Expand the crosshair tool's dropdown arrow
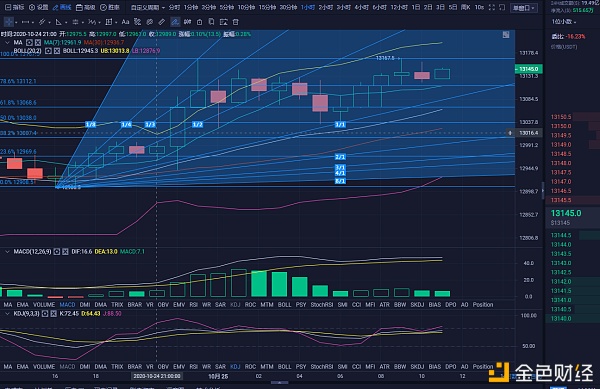 pyautogui.click(x=16, y=23)
